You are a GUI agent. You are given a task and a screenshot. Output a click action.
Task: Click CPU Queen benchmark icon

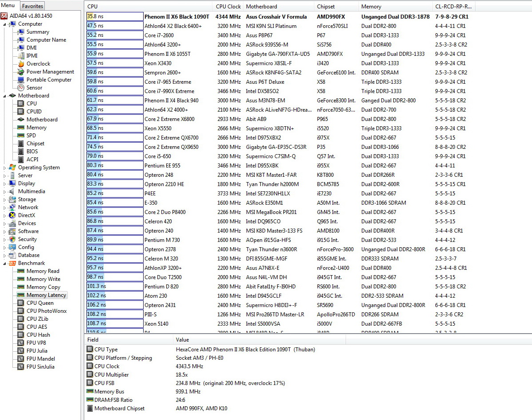pos(20,303)
